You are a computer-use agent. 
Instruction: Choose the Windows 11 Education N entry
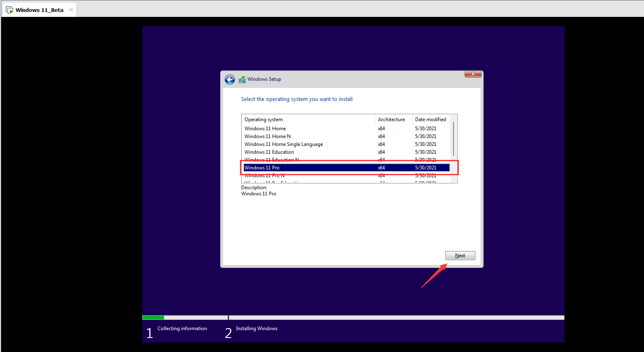pyautogui.click(x=346, y=160)
